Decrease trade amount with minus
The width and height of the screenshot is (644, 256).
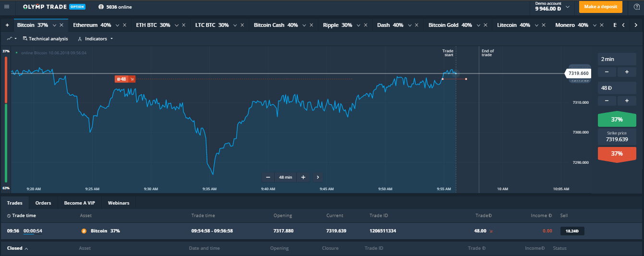point(607,101)
